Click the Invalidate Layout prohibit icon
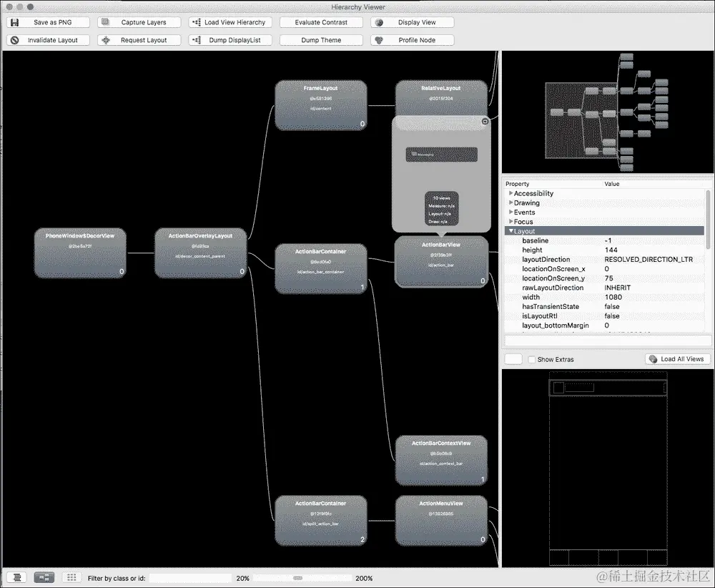715x588 pixels. [x=14, y=40]
